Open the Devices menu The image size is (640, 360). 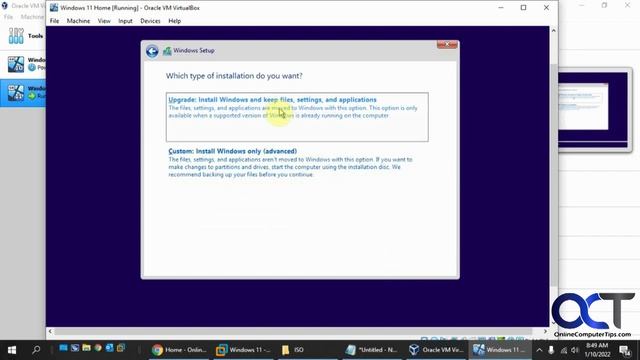150,21
